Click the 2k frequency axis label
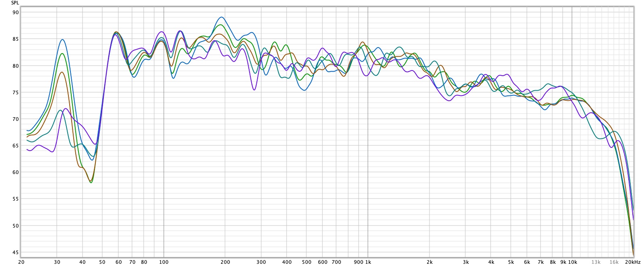The height and width of the screenshot is (267, 644). [430, 262]
